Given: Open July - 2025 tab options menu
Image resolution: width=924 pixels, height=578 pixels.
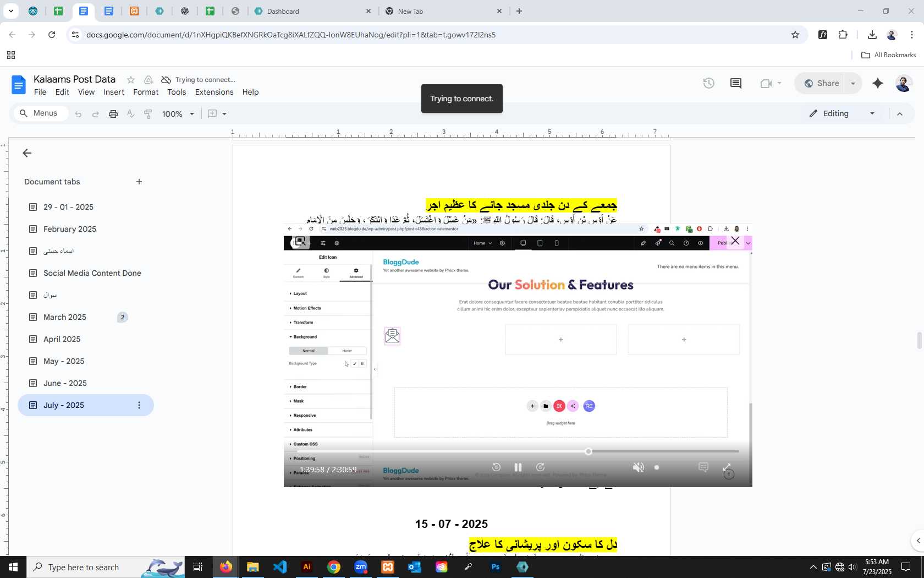Looking at the screenshot, I should (139, 405).
